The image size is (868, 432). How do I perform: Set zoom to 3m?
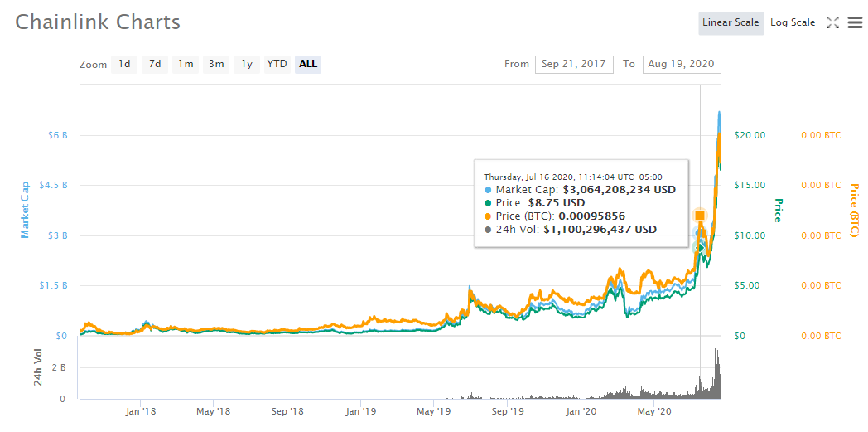[216, 64]
